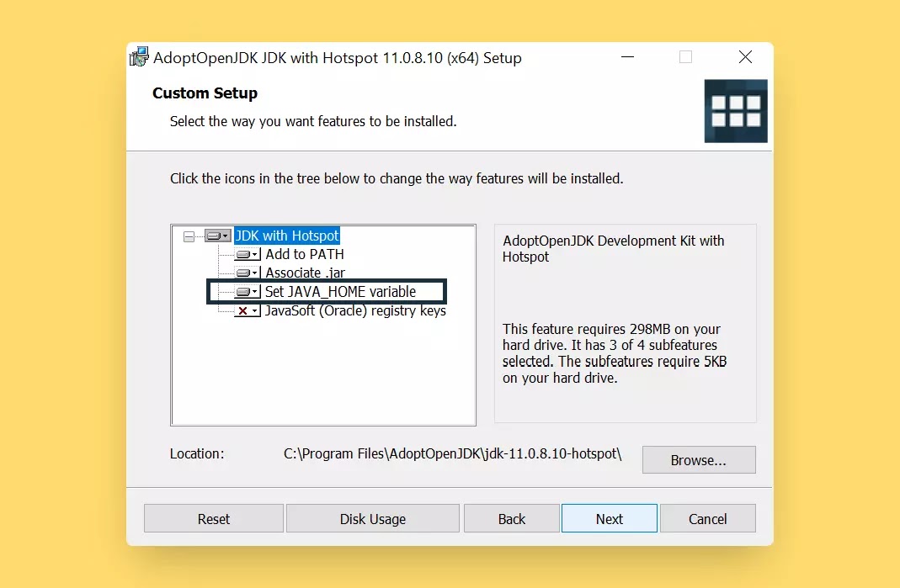
Task: Click the 'Location:' label
Action: pyautogui.click(x=197, y=453)
